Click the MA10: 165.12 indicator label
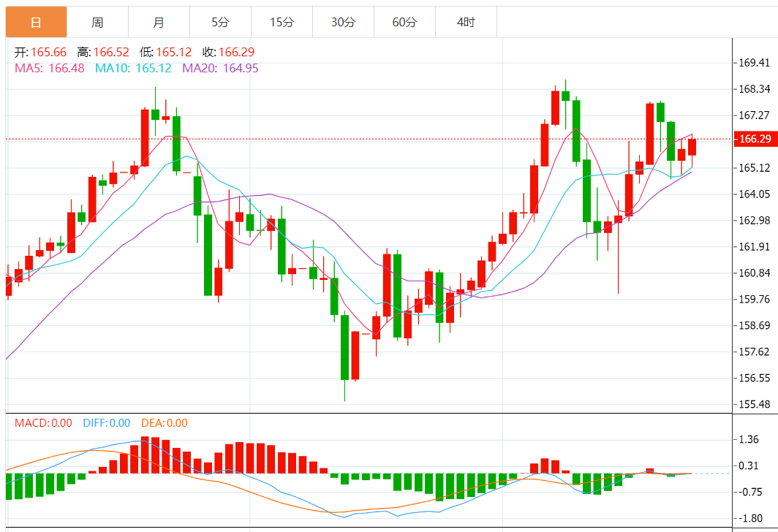Image resolution: width=778 pixels, height=532 pixels. click(x=134, y=68)
